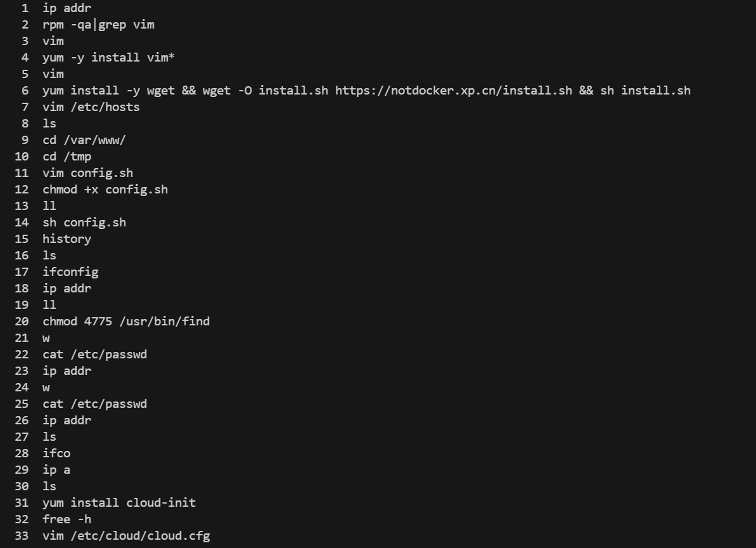Click line number 20 in the gutter
This screenshot has width=756, height=548.
pos(22,322)
